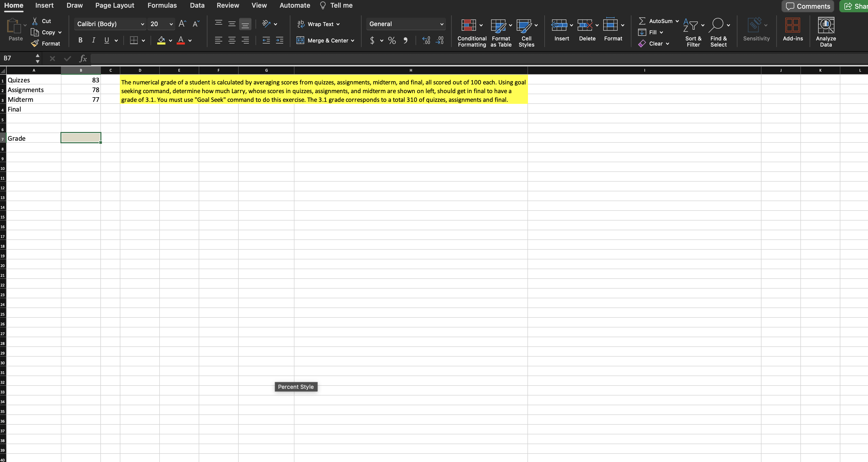Click inside the formula bar
This screenshot has width=868, height=462.
(270, 58)
